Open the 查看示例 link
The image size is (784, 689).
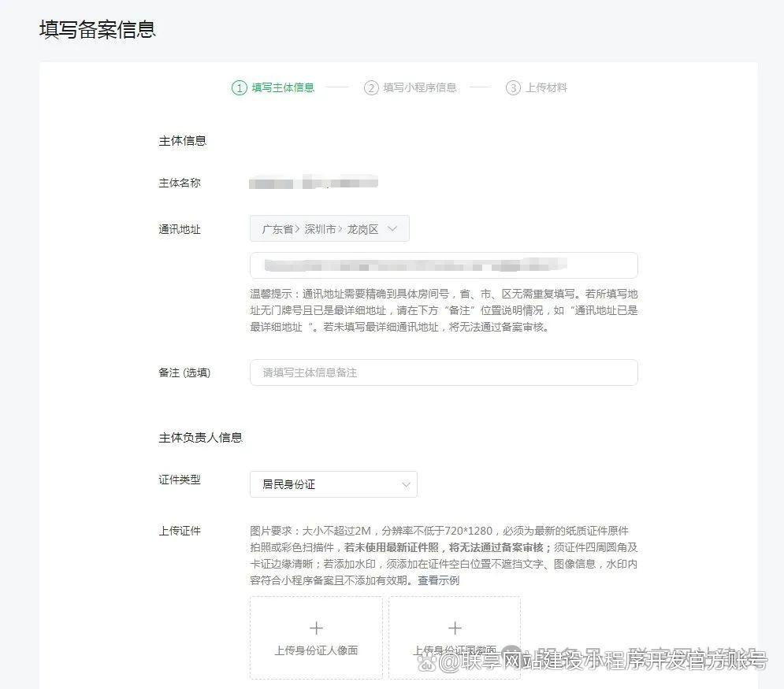[438, 581]
